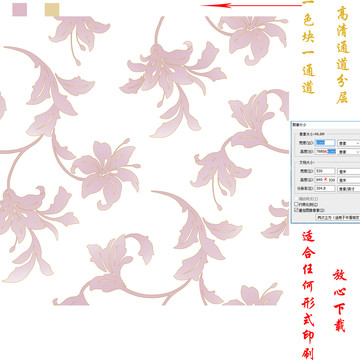Click the document height input field
This screenshot has width=360, height=360.
tap(325, 180)
